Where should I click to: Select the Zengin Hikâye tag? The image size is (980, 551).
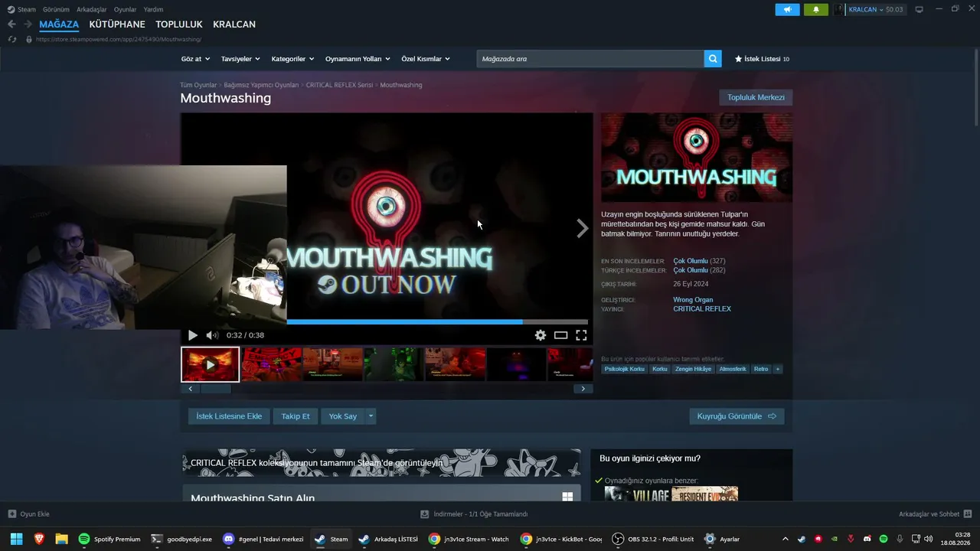[x=693, y=369]
